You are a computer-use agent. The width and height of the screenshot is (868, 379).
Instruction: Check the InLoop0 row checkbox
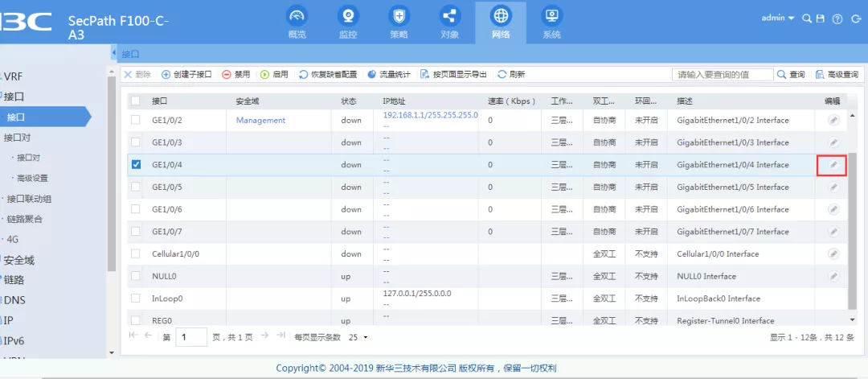click(136, 298)
